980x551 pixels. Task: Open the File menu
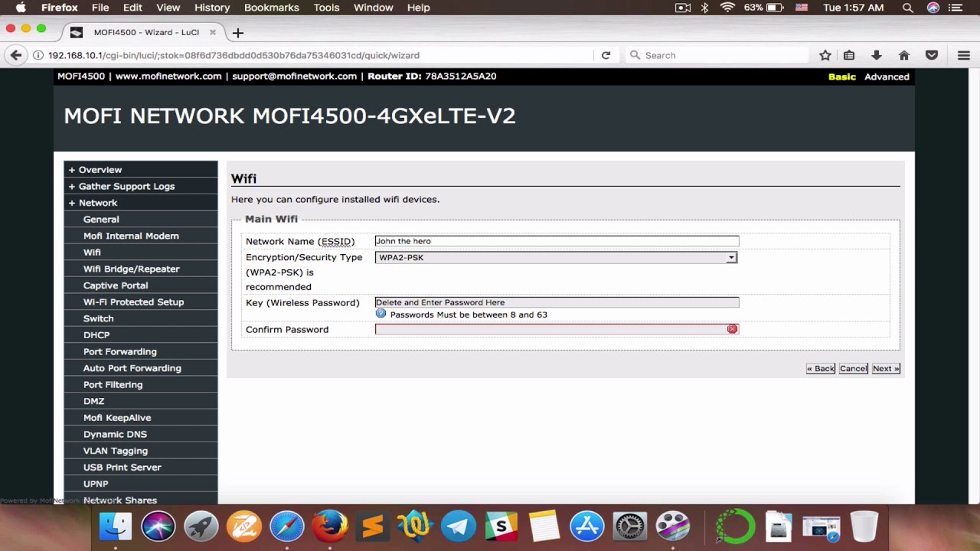100,8
